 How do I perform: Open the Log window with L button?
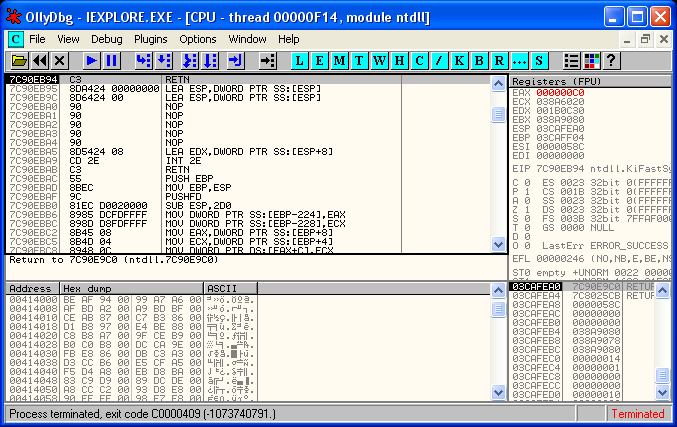pyautogui.click(x=300, y=61)
